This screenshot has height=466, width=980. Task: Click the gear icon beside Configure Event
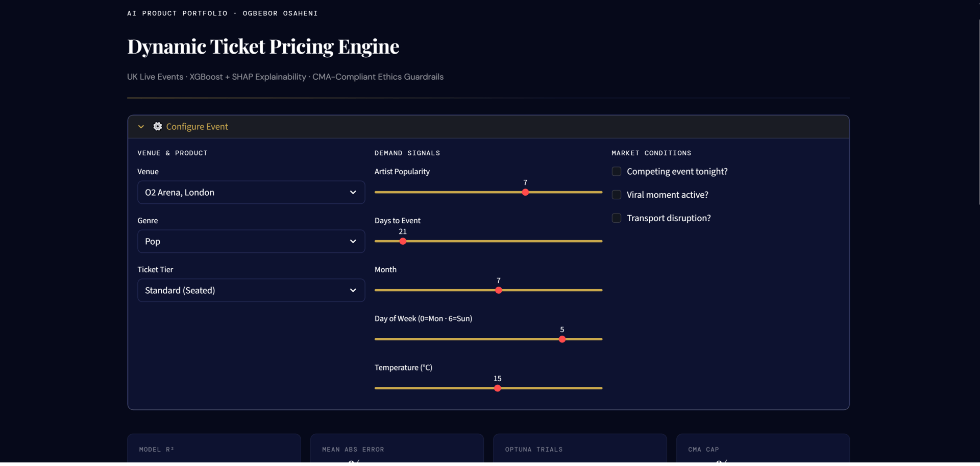158,126
